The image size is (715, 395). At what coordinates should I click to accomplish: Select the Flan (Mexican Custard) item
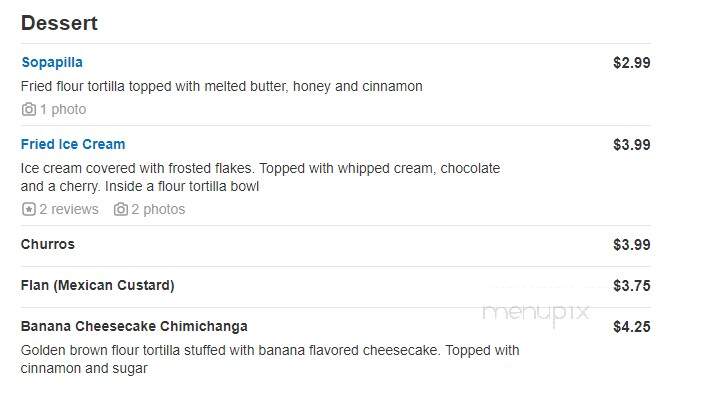(x=98, y=286)
